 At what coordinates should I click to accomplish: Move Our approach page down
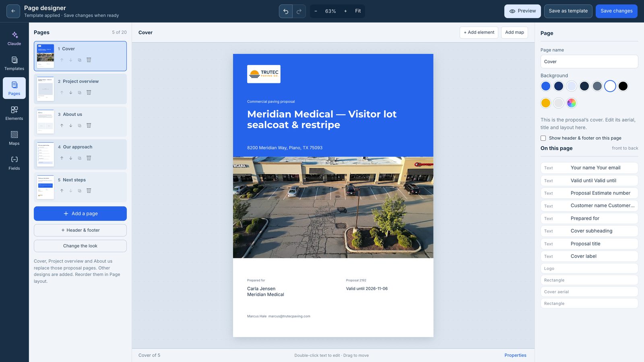click(x=71, y=158)
